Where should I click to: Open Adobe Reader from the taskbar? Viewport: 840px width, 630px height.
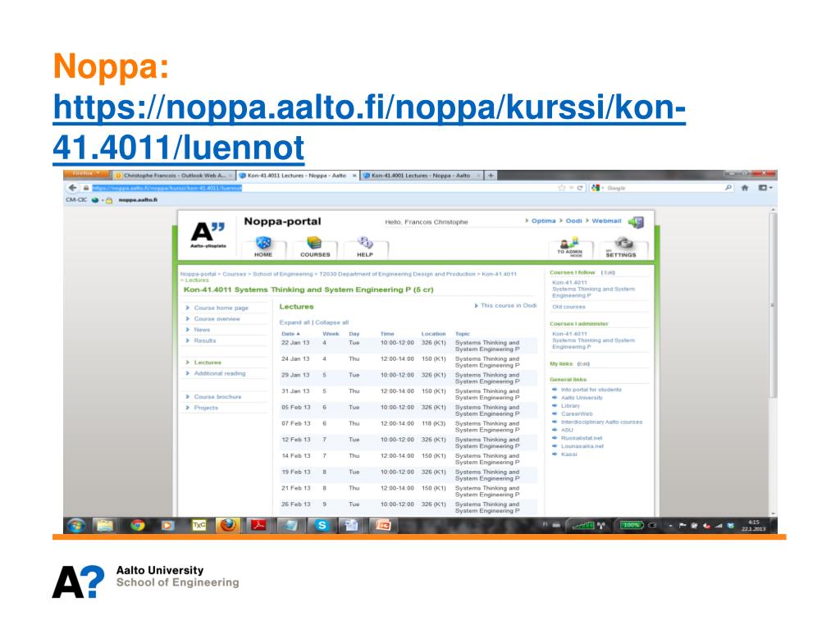coord(259,526)
